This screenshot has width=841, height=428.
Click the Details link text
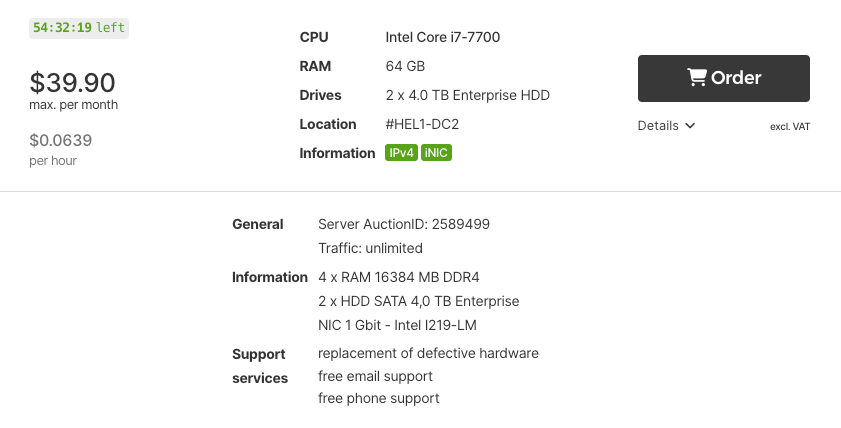658,126
